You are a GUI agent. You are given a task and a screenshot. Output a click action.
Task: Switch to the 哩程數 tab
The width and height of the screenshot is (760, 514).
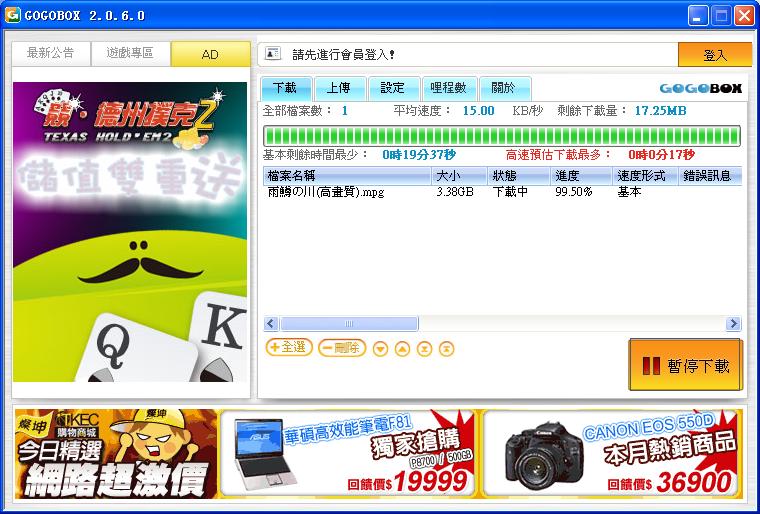point(449,89)
